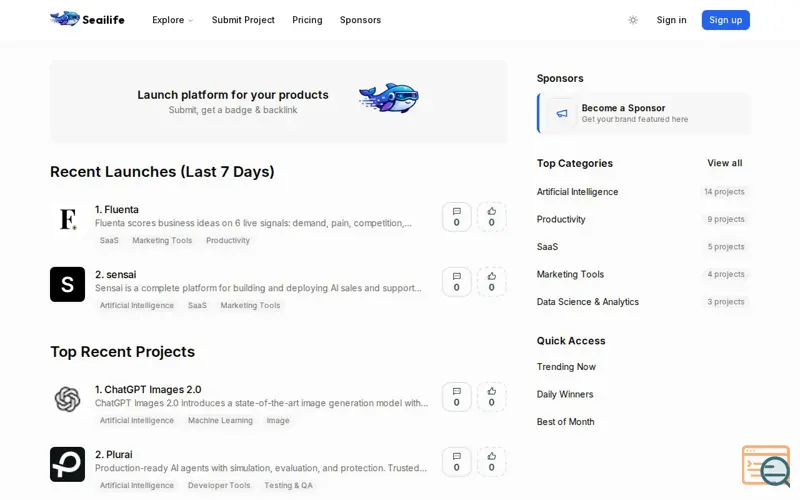This screenshot has width=800, height=500.
Task: Click the orange page inspector floating icon
Action: tap(766, 466)
